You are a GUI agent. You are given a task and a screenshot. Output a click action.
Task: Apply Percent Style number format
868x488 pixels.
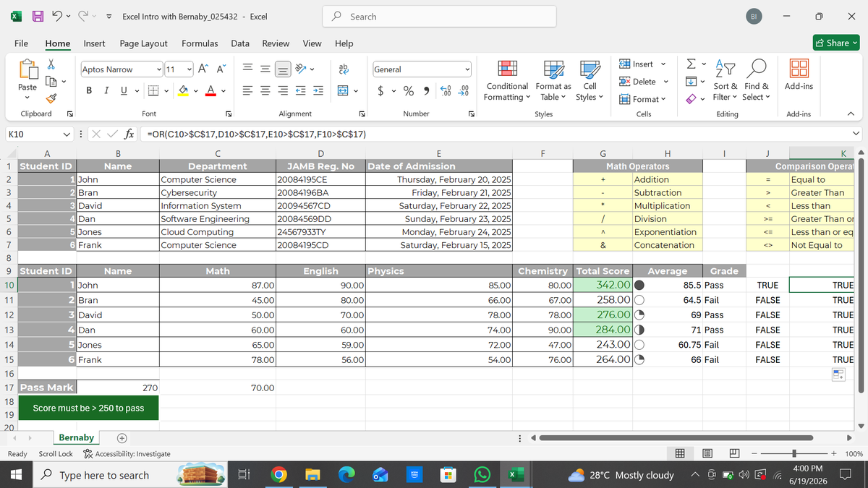(408, 92)
